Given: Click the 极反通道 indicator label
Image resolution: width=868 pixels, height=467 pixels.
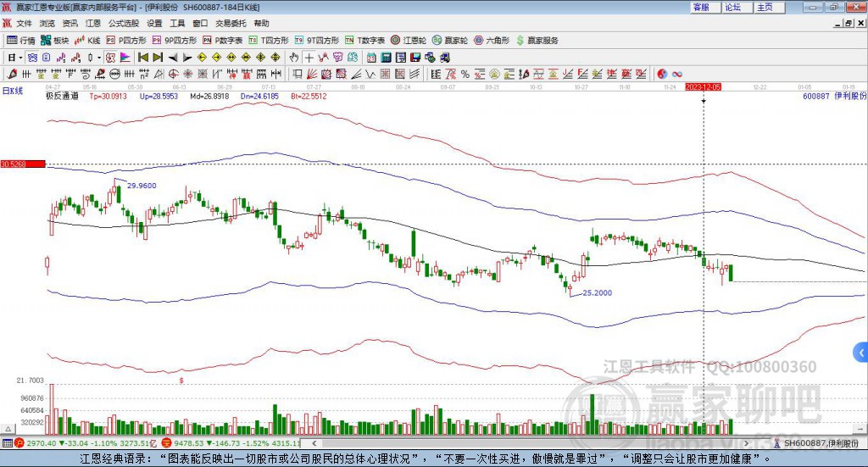Looking at the screenshot, I should (62, 96).
